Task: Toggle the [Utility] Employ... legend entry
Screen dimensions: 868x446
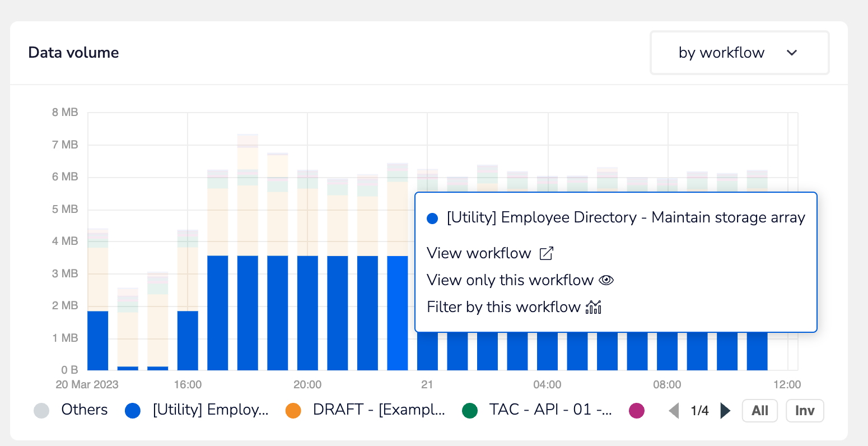Action: click(x=210, y=410)
